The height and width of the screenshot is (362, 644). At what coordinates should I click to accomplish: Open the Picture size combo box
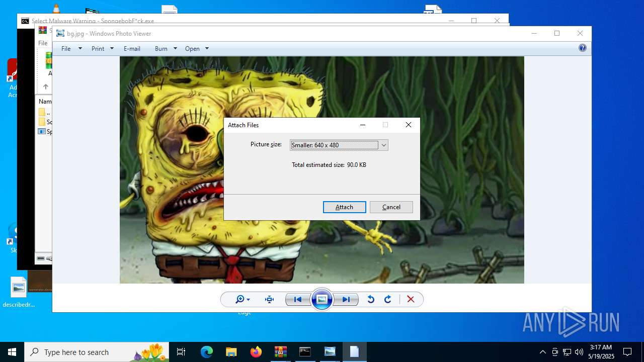339,145
